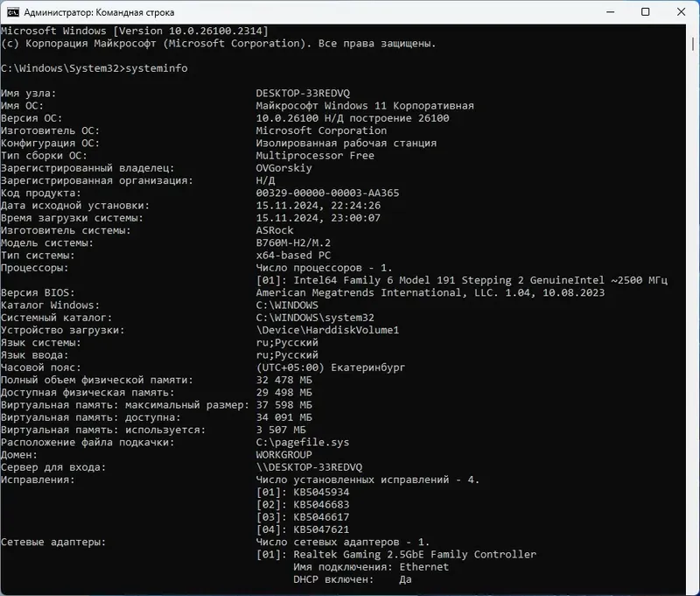The image size is (700, 596).
Task: Click 'ru;Русский' next to 'Язык системы'
Action: click(x=287, y=343)
